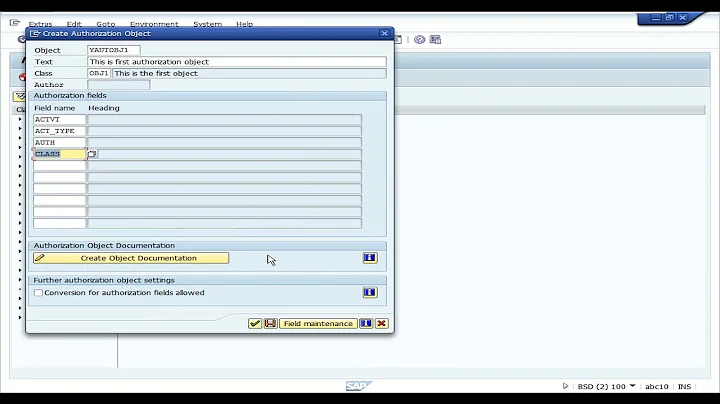Click the Create Object Documentation button
The width and height of the screenshot is (720, 404).
[131, 258]
